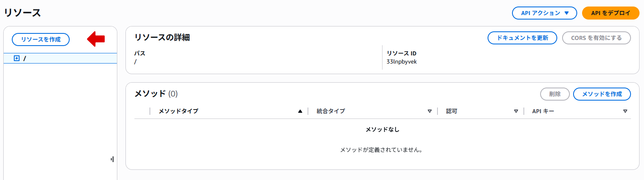
Task: Click the ドキュメントを更新 button
Action: [x=522, y=38]
